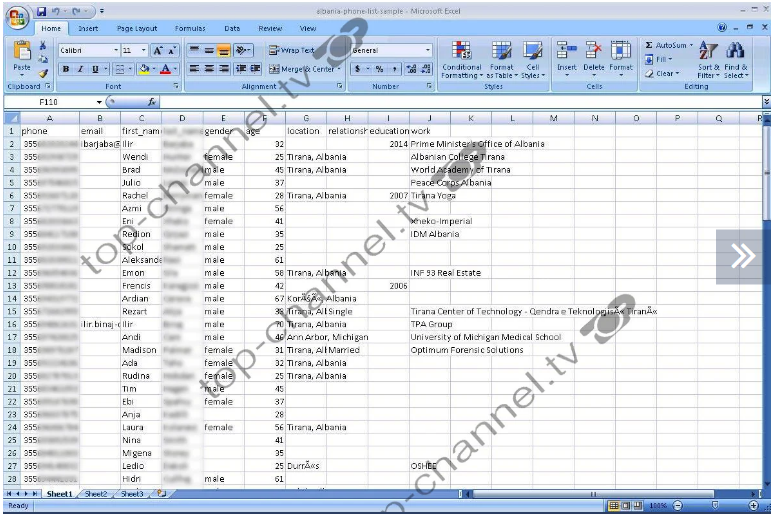Open the Sheet2 worksheet tab

tap(96, 494)
